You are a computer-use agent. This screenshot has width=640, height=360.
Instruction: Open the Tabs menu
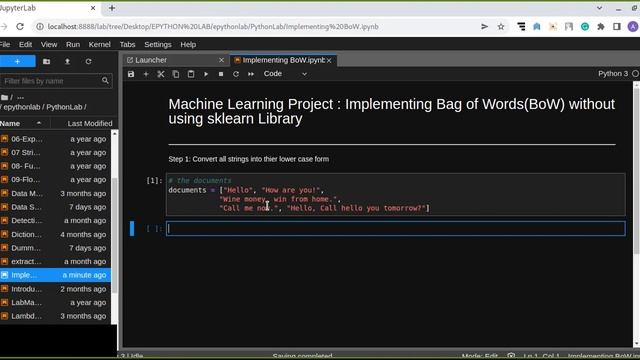(x=127, y=44)
